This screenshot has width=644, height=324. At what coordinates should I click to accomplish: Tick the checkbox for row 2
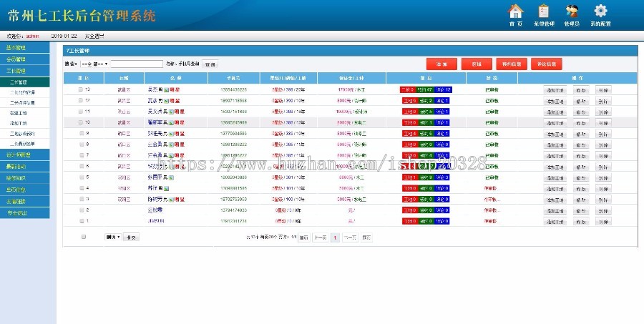[x=82, y=210]
